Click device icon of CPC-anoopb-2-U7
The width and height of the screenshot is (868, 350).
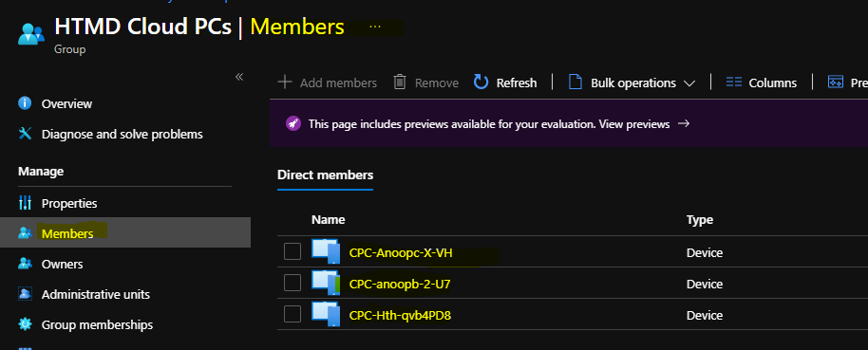326,283
